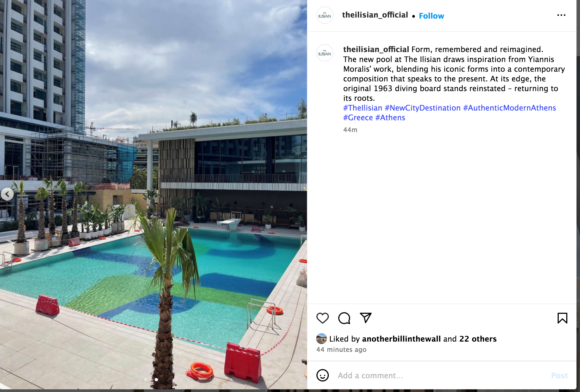Go to the previous photo in the carousel
Image resolution: width=580 pixels, height=392 pixels.
coord(7,194)
